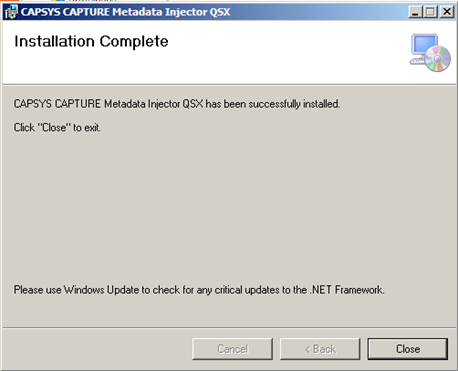Click the empty gray dialog body

point(229,207)
